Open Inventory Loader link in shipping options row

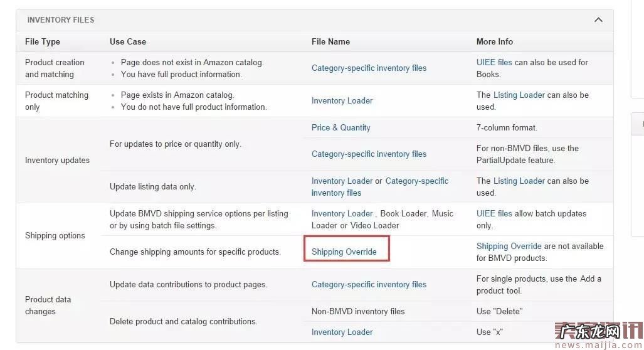coord(342,213)
